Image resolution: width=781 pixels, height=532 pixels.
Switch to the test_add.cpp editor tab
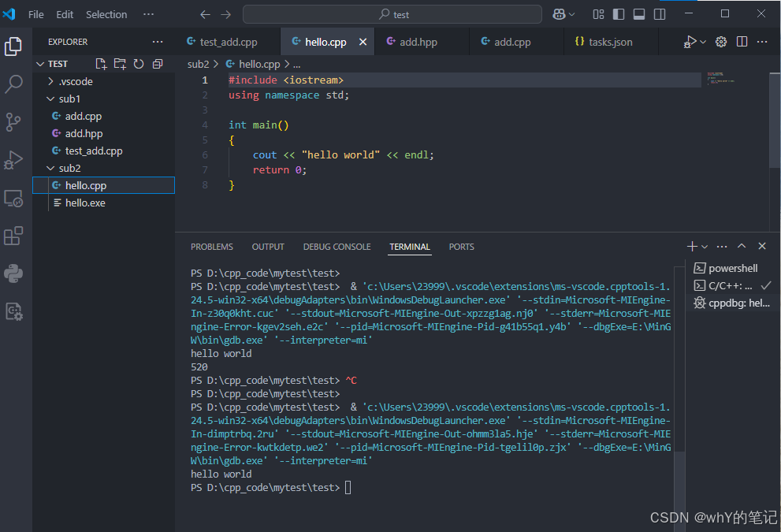[x=228, y=42]
